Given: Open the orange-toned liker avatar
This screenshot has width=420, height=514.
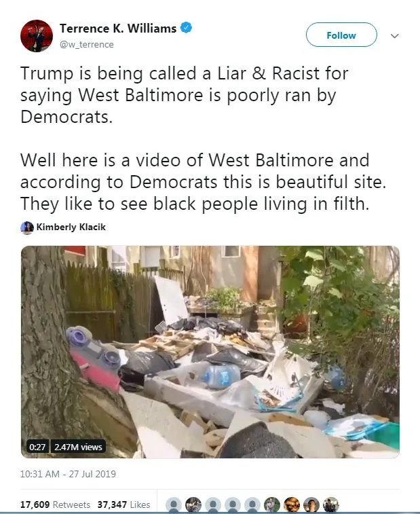Looking at the screenshot, I should pyautogui.click(x=292, y=504).
